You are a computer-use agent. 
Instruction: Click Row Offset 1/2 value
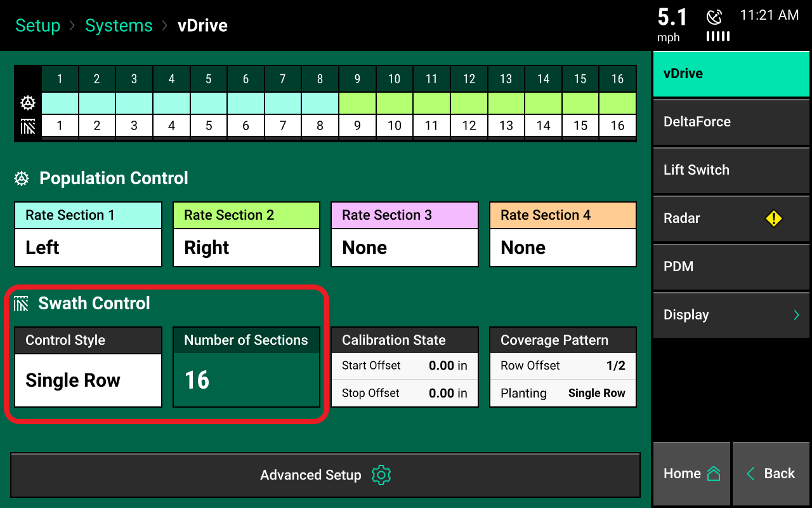pyautogui.click(x=616, y=366)
